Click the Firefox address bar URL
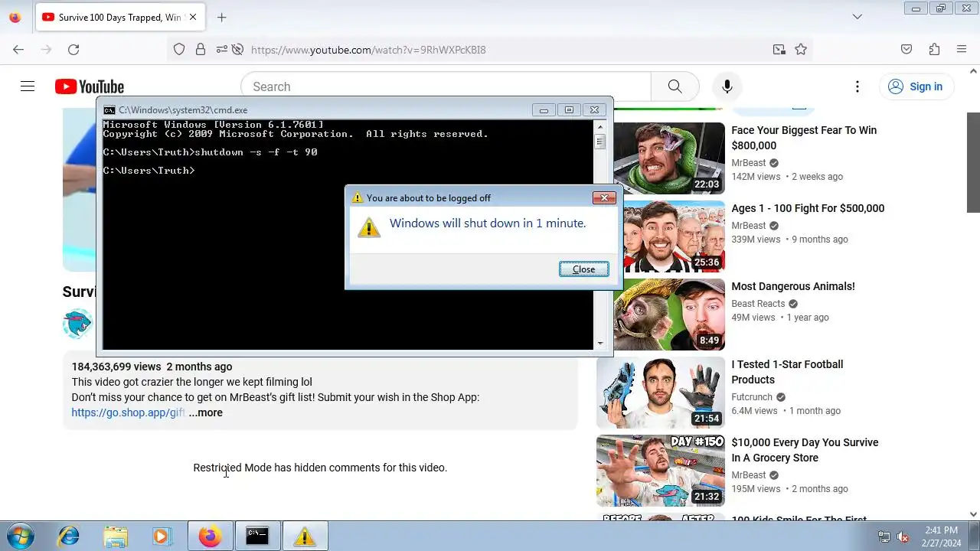The width and height of the screenshot is (980, 551). coord(368,50)
